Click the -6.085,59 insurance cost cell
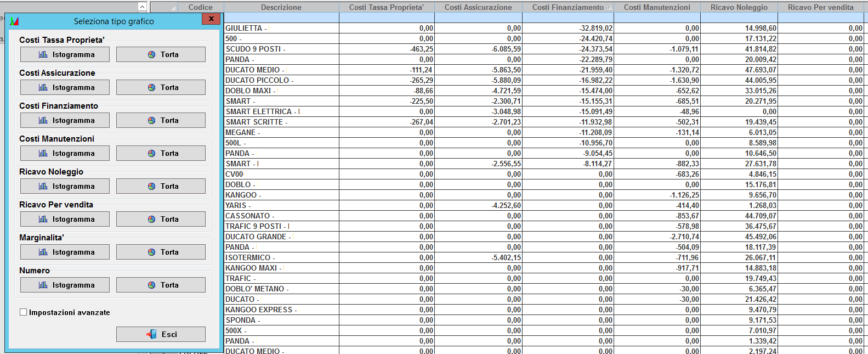868x354 pixels. coord(478,49)
